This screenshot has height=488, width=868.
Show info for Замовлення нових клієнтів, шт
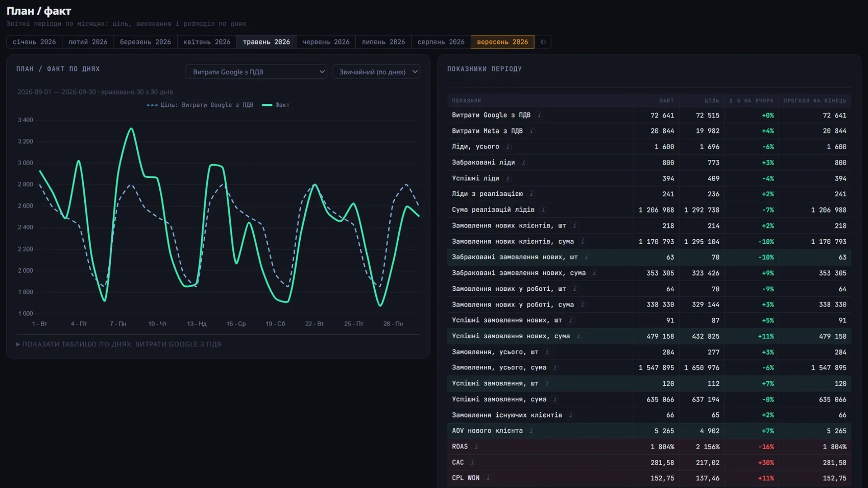[574, 225]
